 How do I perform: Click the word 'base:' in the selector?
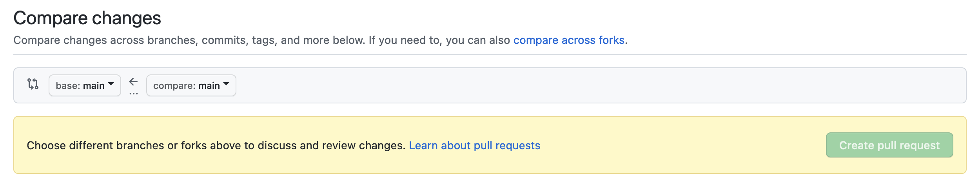tap(68, 86)
